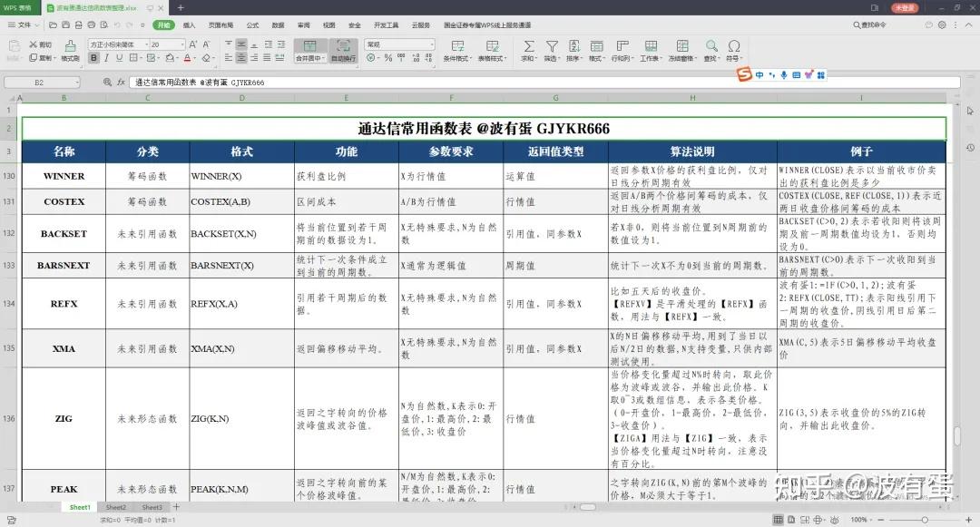980x527 pixels.
Task: Open the 视图 (View) ribbon tab
Action: click(x=328, y=25)
